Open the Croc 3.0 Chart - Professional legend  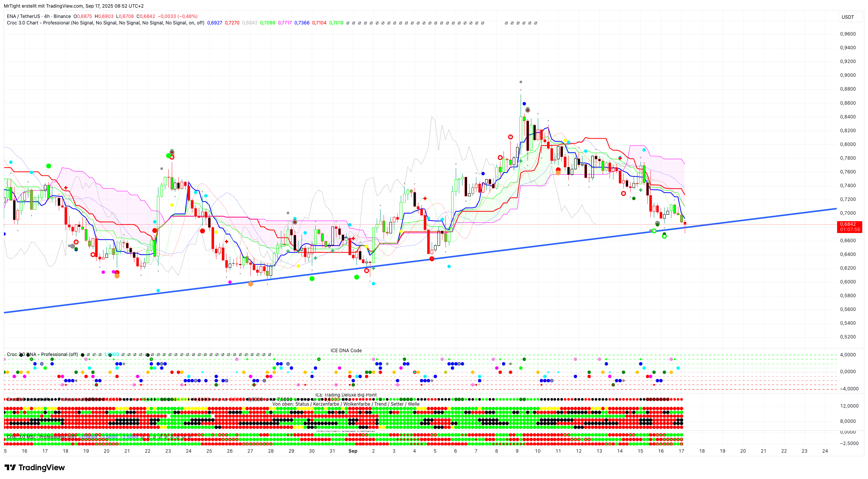(x=38, y=23)
